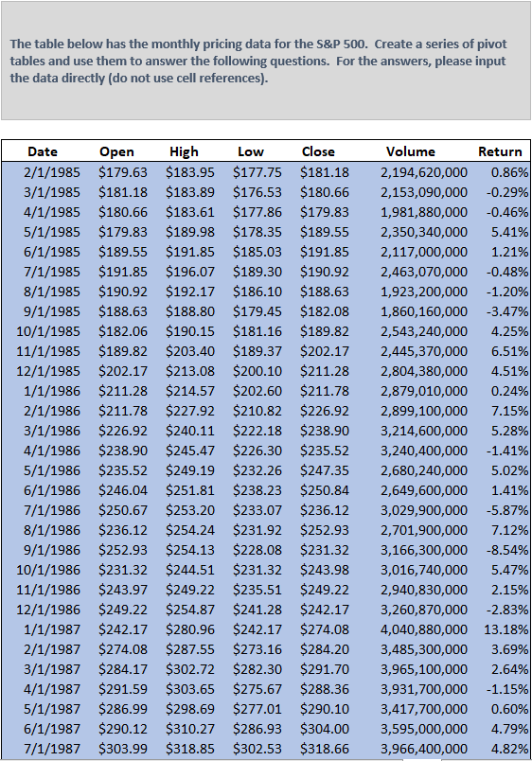
Task: Select return value -8.54%
Action: tap(507, 550)
